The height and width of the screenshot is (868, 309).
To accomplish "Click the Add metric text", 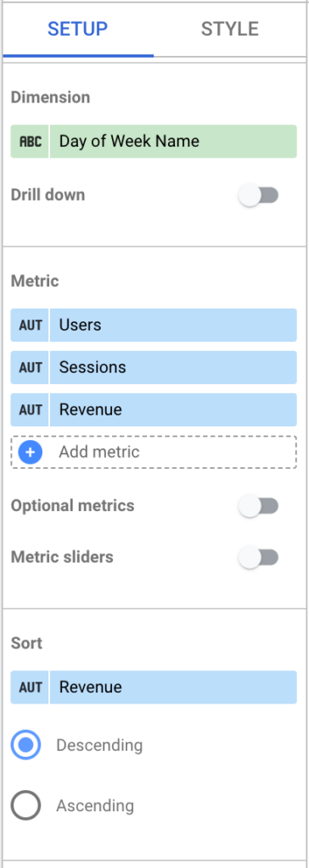I will 99,453.
